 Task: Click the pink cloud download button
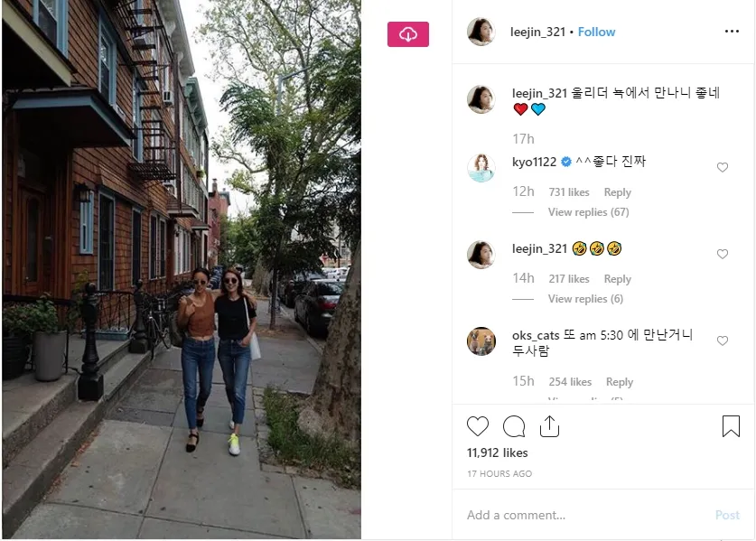[x=408, y=34]
